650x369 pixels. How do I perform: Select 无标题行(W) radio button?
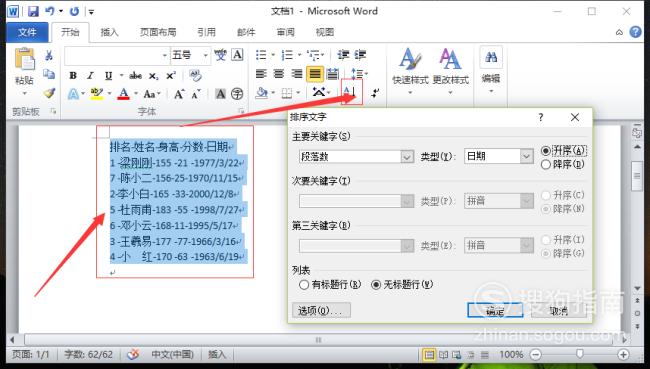(376, 284)
